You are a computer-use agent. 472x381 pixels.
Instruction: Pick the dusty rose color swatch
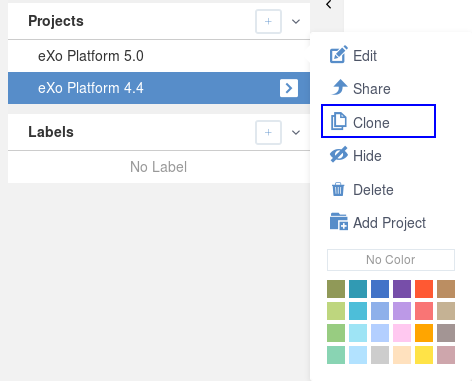[446, 355]
